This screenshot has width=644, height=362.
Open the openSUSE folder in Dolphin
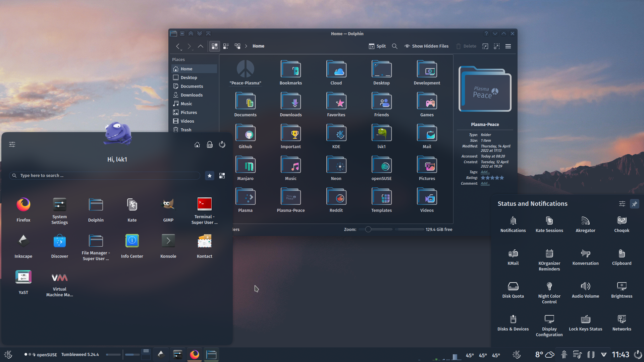[x=381, y=169]
